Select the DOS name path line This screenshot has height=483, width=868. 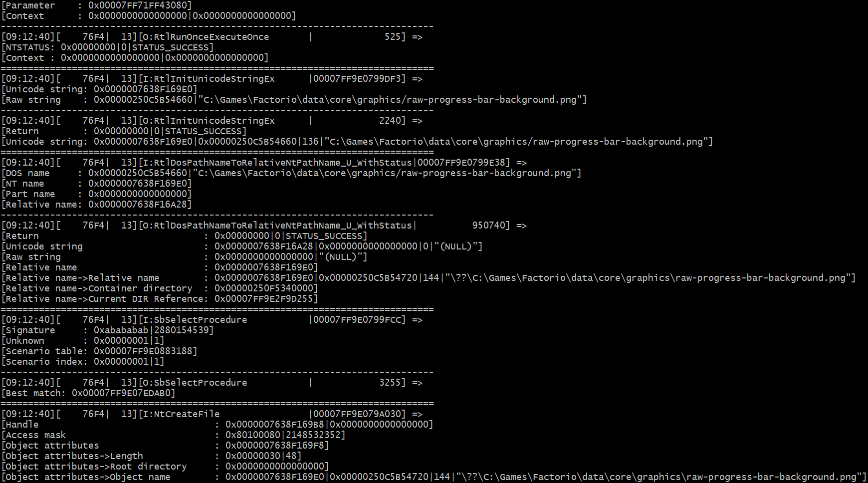click(291, 173)
